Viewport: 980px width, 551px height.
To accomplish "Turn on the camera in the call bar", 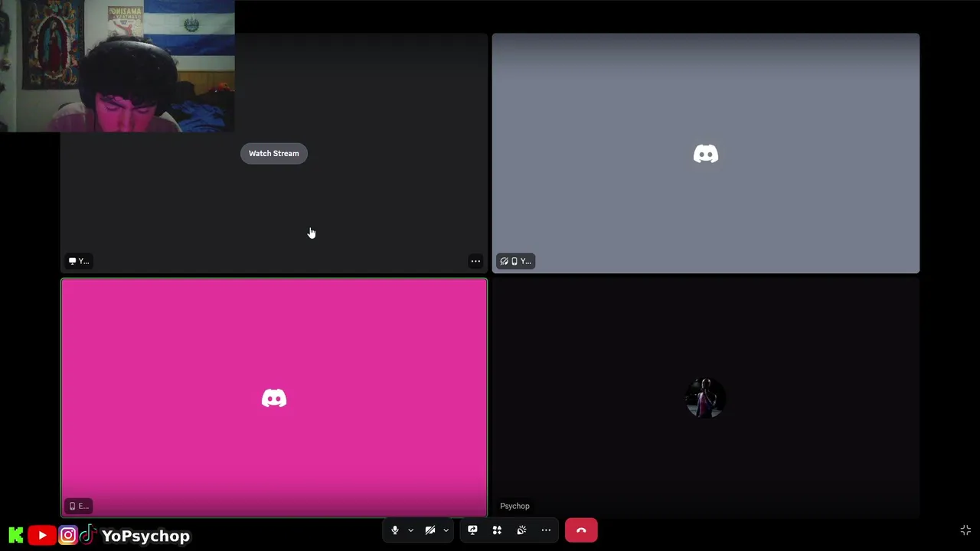I will (x=430, y=530).
